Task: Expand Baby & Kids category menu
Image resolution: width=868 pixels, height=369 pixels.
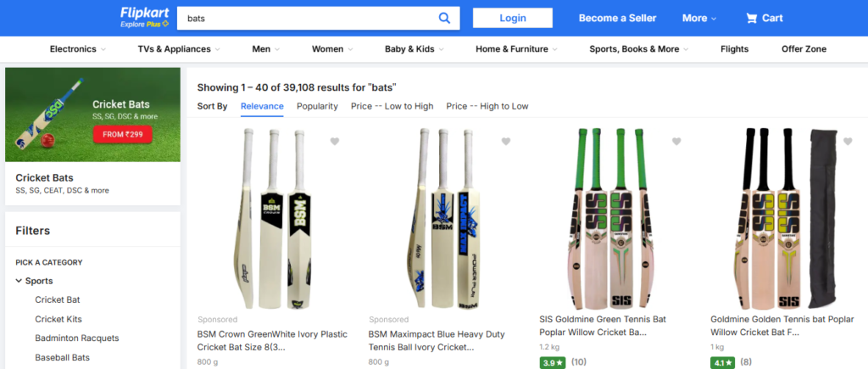Action: [415, 49]
